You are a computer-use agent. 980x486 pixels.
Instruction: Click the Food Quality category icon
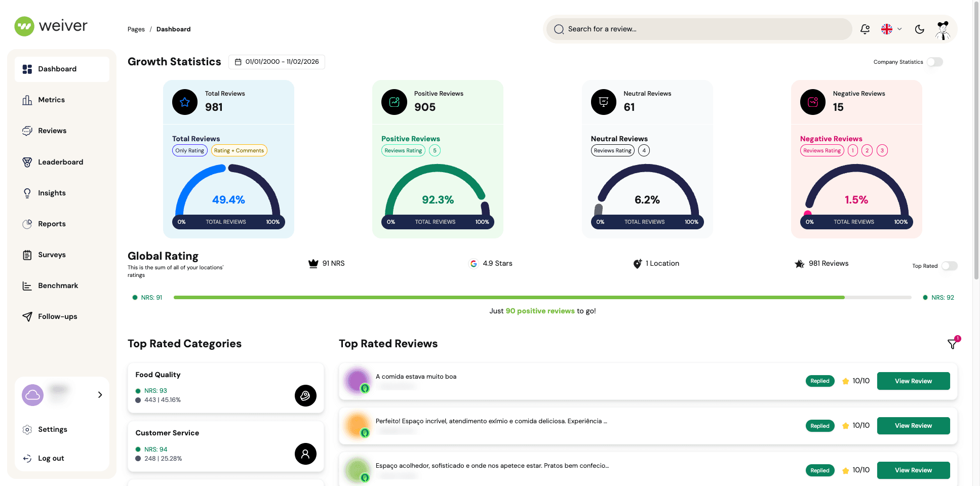coord(305,396)
